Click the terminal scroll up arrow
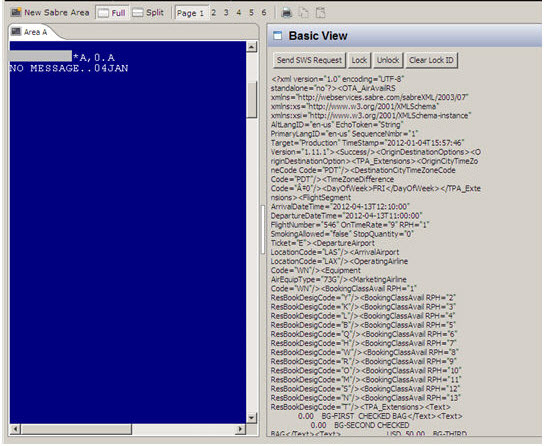The height and width of the screenshot is (446, 544). coord(252,46)
